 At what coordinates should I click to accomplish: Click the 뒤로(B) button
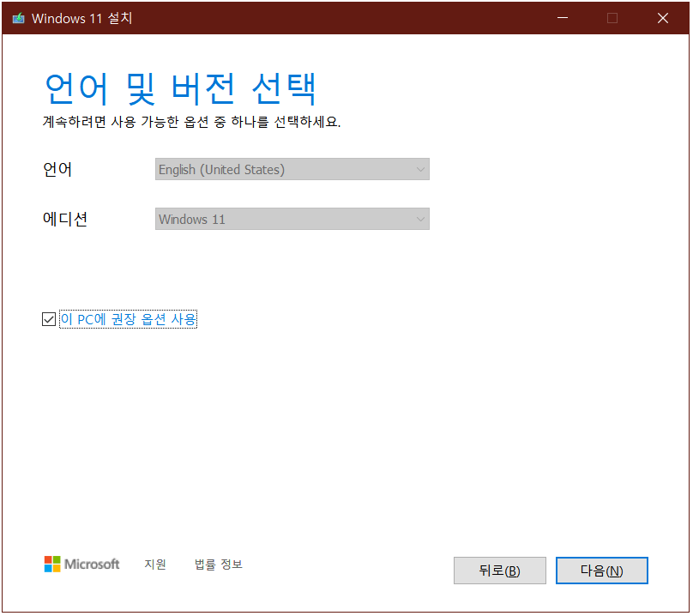(500, 571)
